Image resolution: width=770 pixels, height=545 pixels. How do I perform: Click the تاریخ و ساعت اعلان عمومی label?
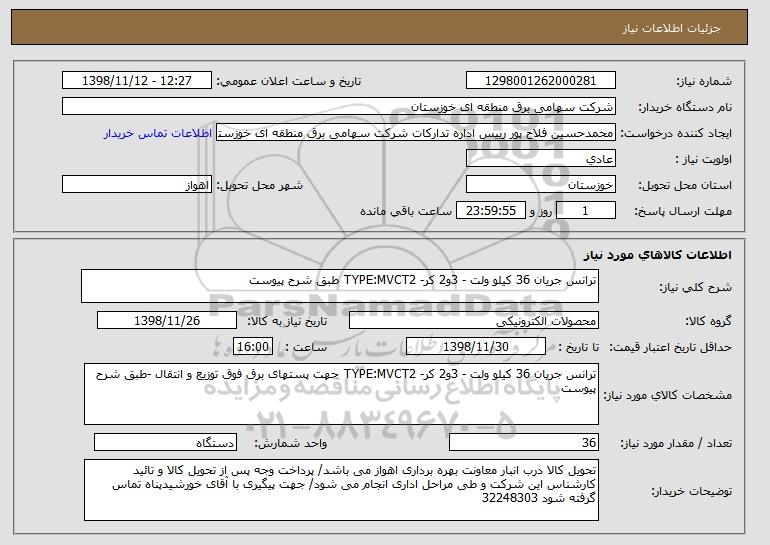click(289, 81)
